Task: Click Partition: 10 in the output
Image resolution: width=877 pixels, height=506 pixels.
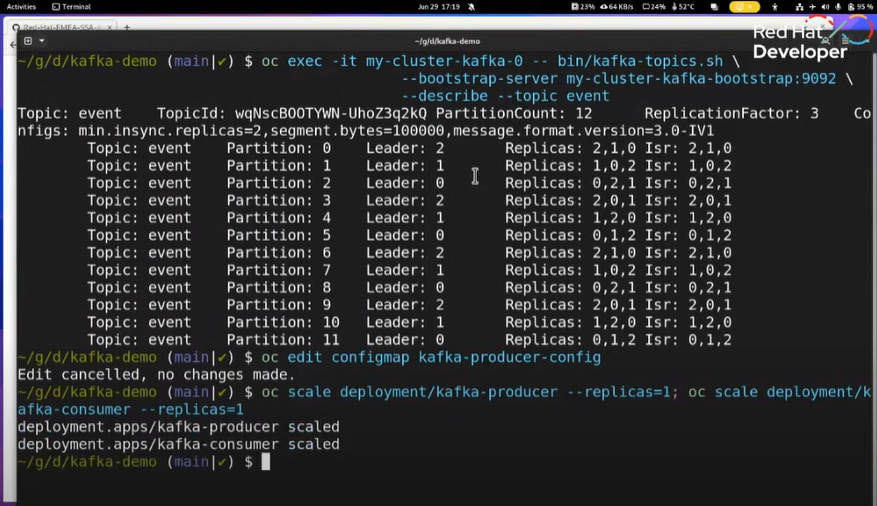Action: (x=283, y=322)
